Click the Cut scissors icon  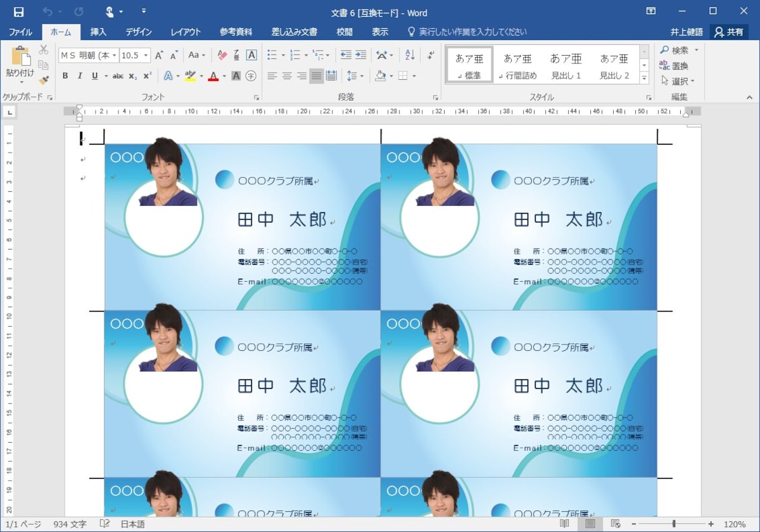pyautogui.click(x=44, y=50)
